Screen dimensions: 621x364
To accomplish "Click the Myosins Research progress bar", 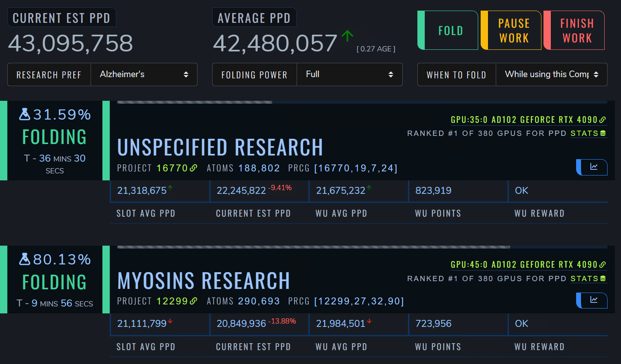I will pyautogui.click(x=362, y=247).
